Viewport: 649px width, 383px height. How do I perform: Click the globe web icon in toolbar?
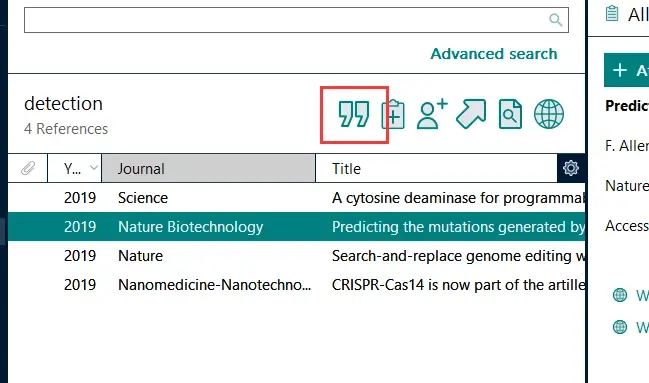(549, 114)
